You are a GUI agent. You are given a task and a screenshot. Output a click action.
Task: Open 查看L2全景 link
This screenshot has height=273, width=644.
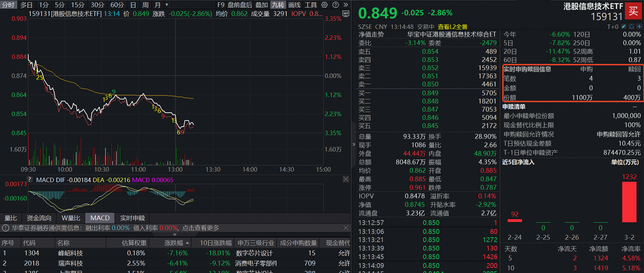pos(452,27)
